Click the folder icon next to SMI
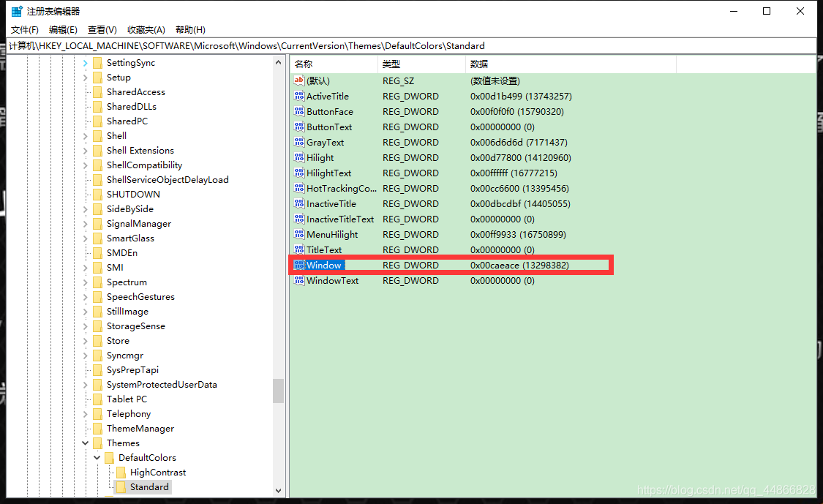The height and width of the screenshot is (504, 823). coord(97,268)
